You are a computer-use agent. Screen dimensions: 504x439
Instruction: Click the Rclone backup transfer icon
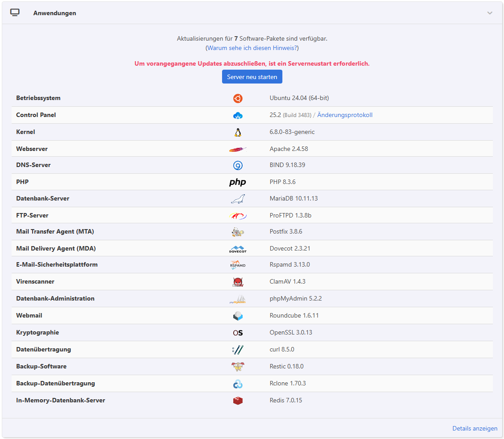[237, 384]
